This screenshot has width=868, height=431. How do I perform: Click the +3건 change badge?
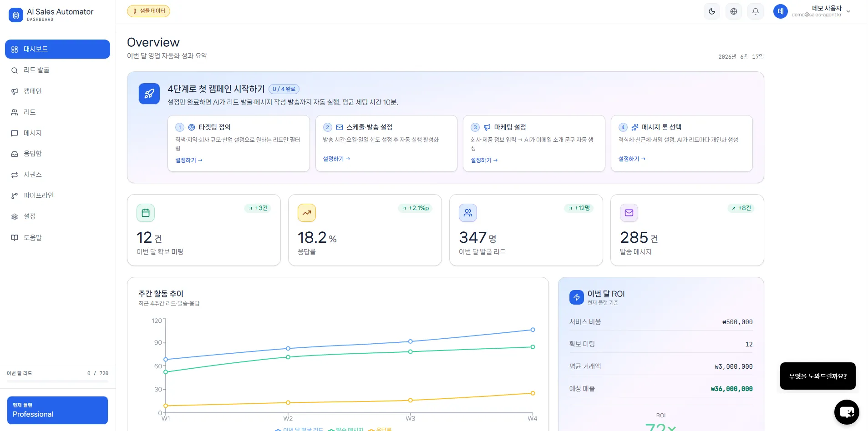coord(258,208)
